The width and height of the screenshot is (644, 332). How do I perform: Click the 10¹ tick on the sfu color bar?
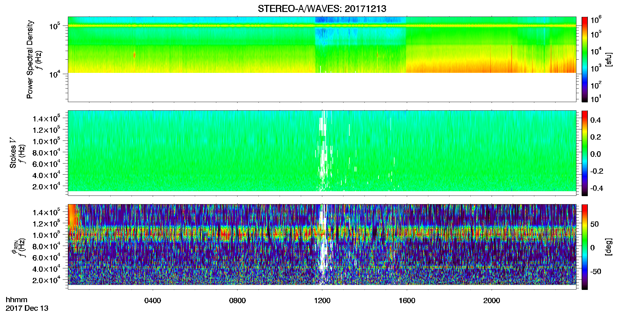pyautogui.click(x=596, y=99)
